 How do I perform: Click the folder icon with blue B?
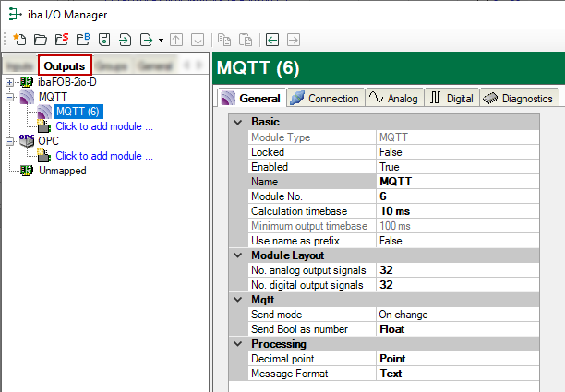click(x=82, y=40)
